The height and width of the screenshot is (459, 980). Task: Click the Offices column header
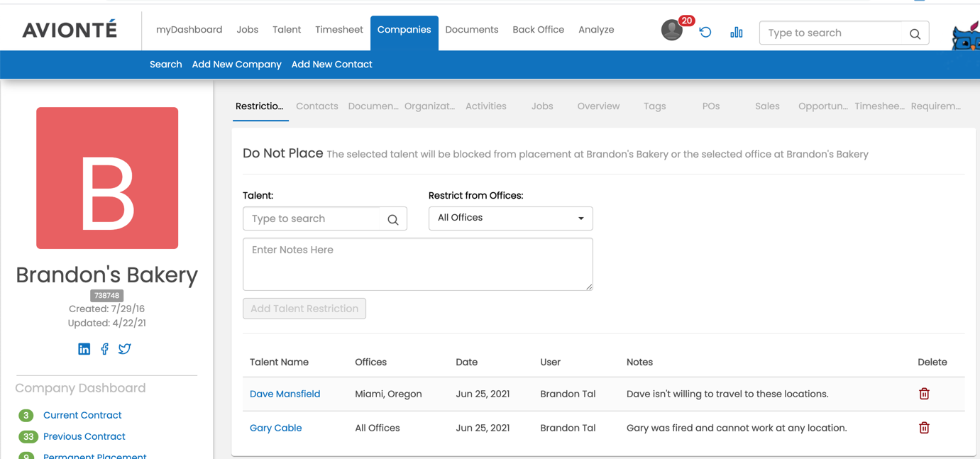click(371, 363)
